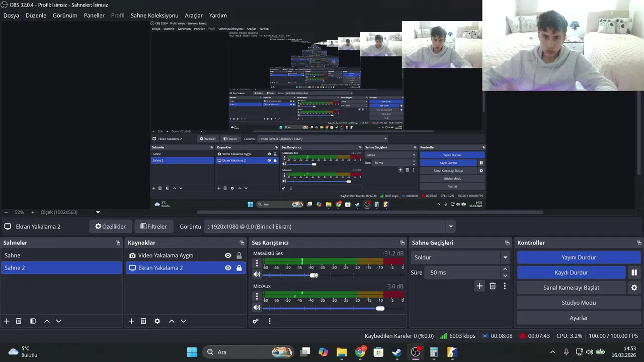The image size is (644, 362).
Task: Open scene filters icon in Sahneler toolbar
Action: (33, 321)
